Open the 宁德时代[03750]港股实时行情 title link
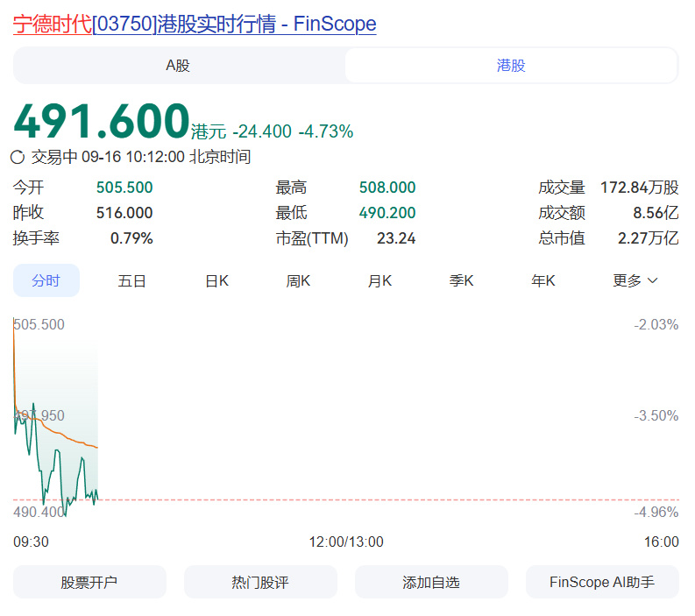The width and height of the screenshot is (695, 616). [x=195, y=24]
